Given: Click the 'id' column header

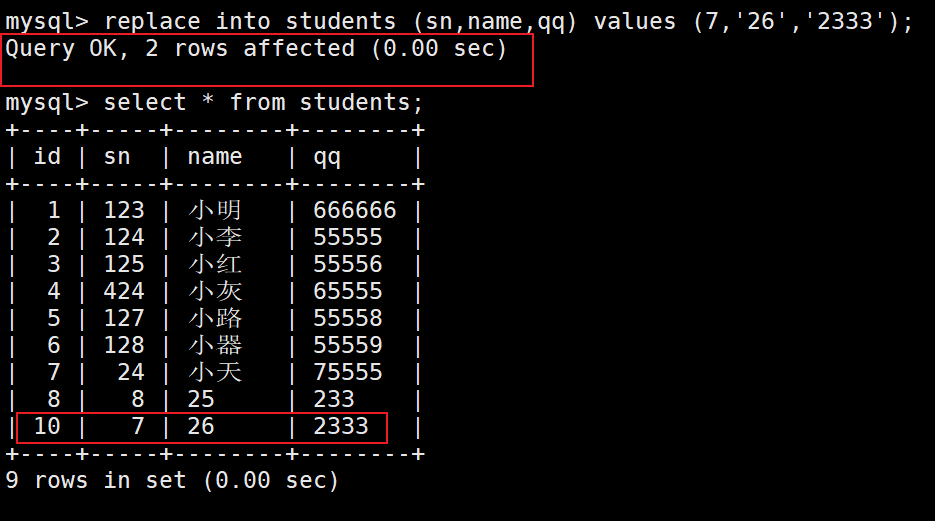Looking at the screenshot, I should (x=47, y=157).
